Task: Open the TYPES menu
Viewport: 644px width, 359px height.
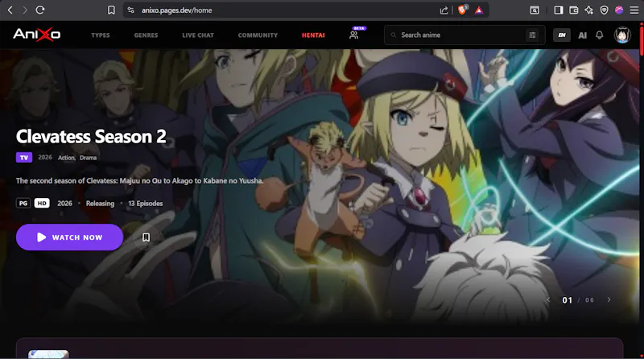Action: coord(101,35)
